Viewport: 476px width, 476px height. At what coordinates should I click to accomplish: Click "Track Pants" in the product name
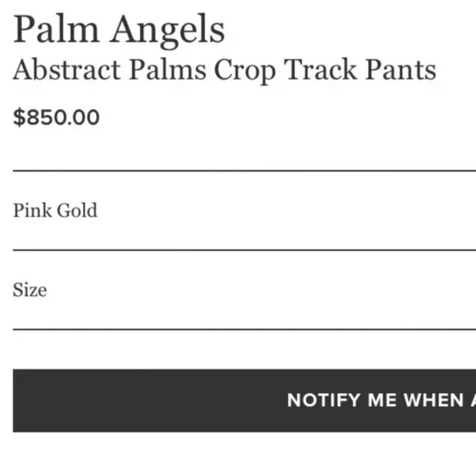click(360, 70)
